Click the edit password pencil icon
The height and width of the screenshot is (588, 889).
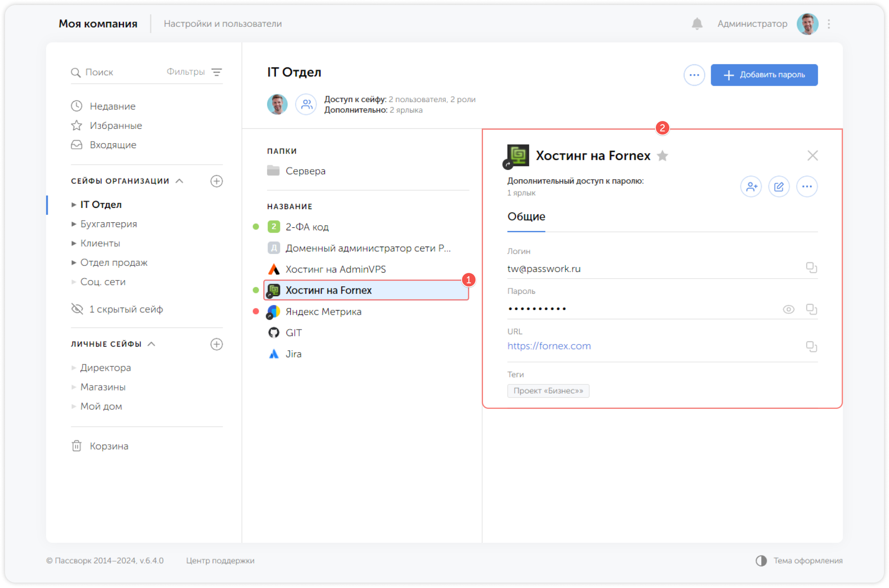(779, 187)
